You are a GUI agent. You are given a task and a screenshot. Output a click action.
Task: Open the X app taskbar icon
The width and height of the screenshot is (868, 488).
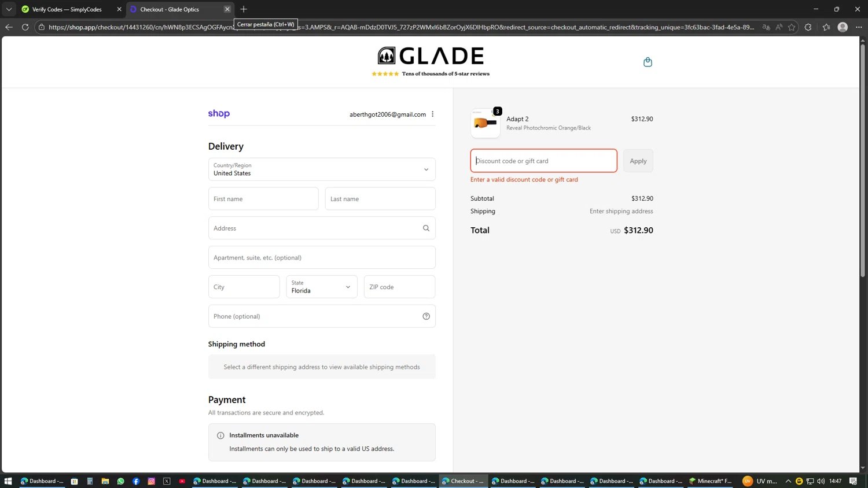[x=167, y=481]
